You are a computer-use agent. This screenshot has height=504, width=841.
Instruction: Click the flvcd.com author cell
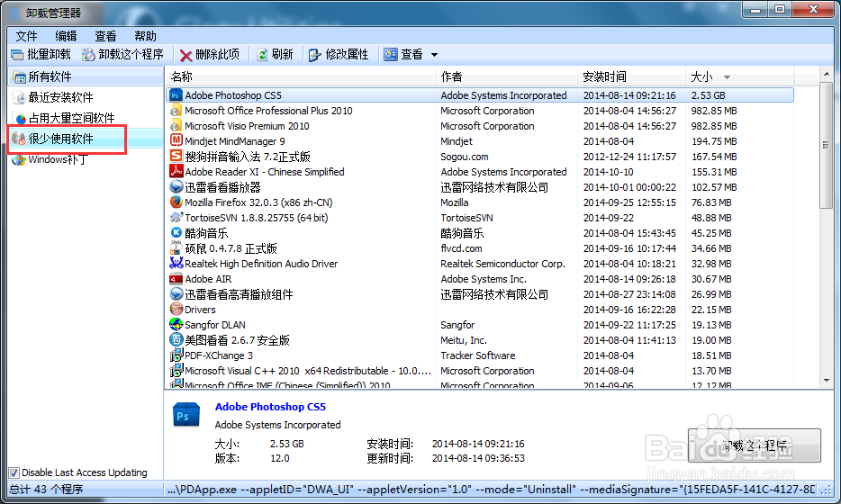(461, 248)
